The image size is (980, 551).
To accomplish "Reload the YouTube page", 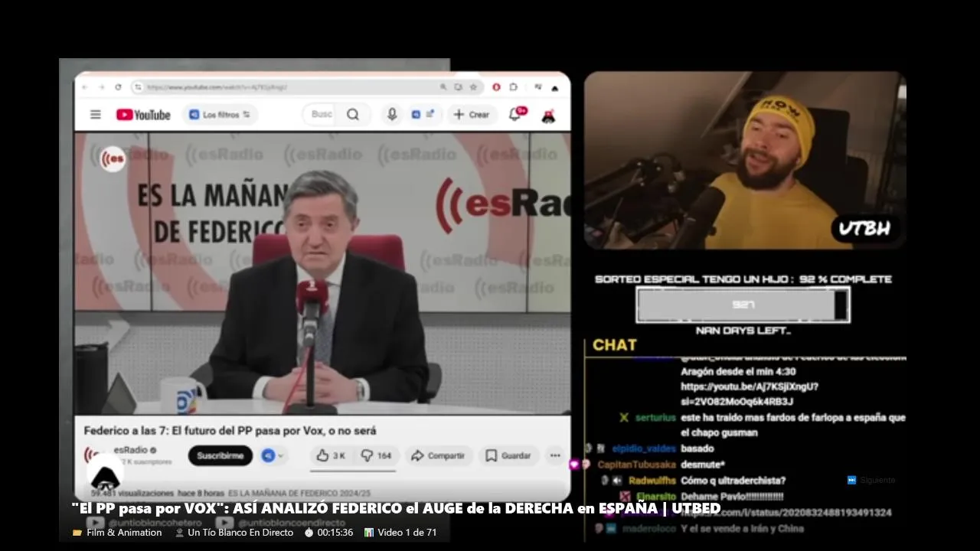I will [x=118, y=87].
